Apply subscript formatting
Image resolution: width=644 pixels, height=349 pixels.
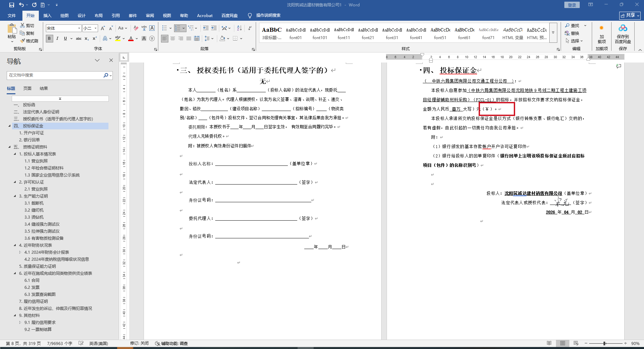coord(87,38)
